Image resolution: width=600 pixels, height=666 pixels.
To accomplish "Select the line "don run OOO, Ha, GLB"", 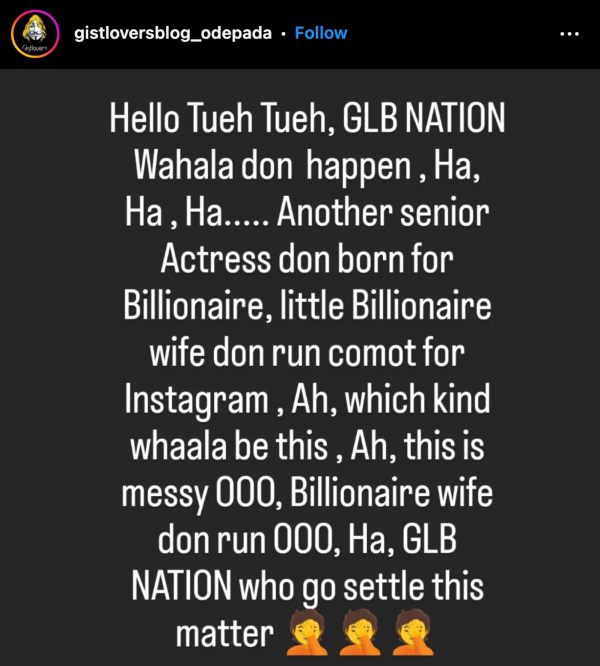I will click(307, 539).
